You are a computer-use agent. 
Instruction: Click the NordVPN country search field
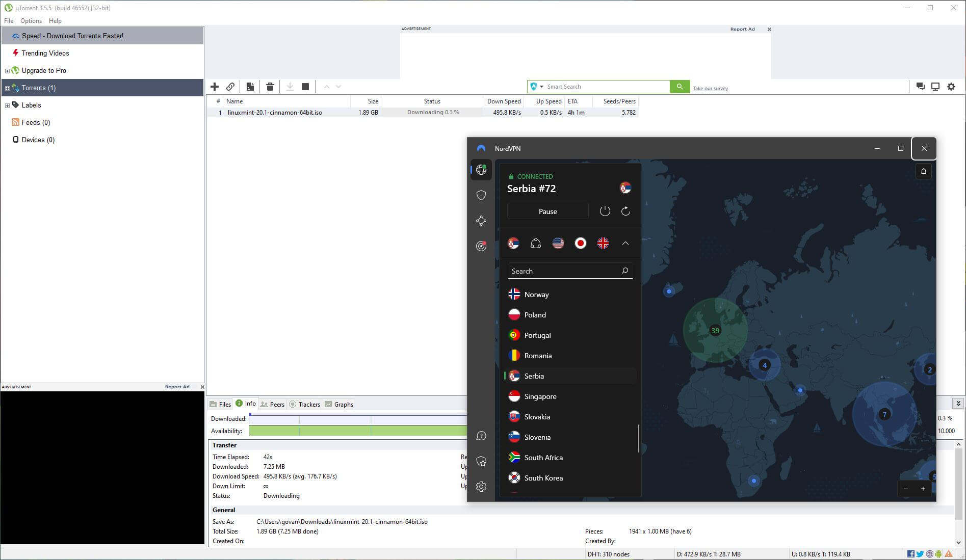point(570,271)
